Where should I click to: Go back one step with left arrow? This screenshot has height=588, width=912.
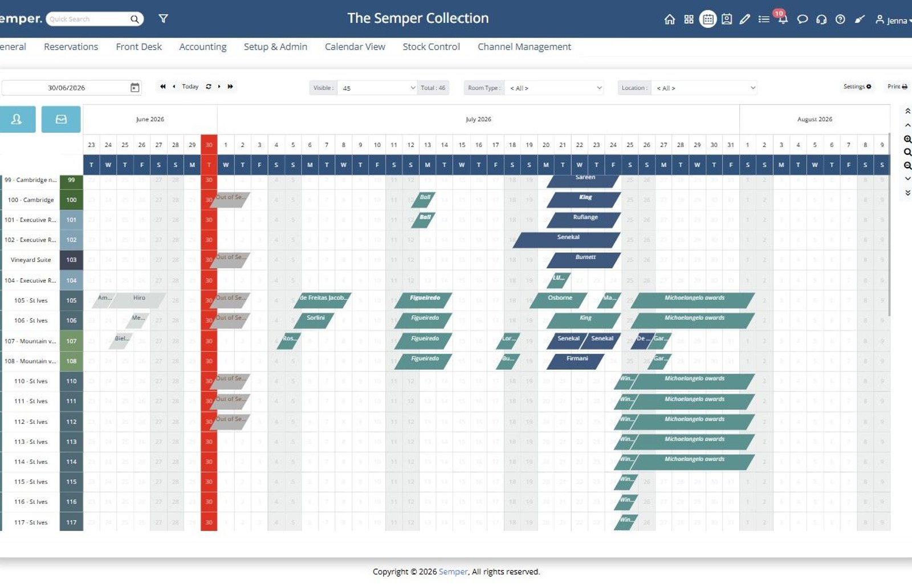(x=174, y=87)
